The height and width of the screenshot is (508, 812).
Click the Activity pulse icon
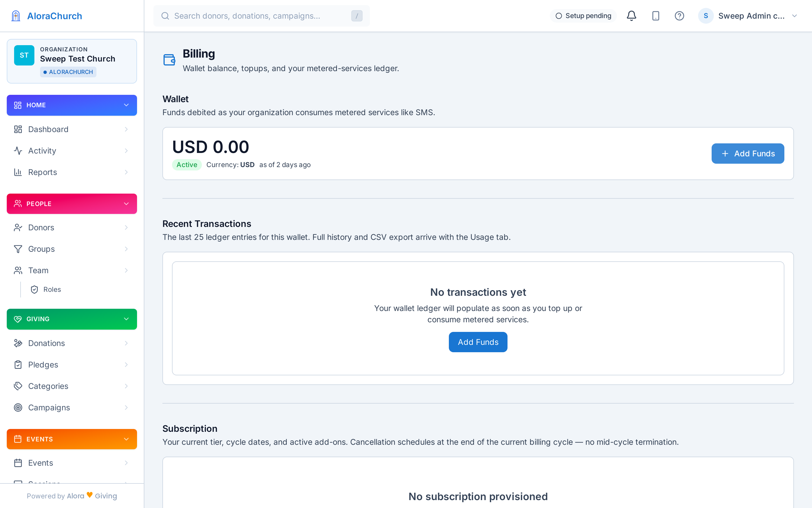tap(18, 151)
